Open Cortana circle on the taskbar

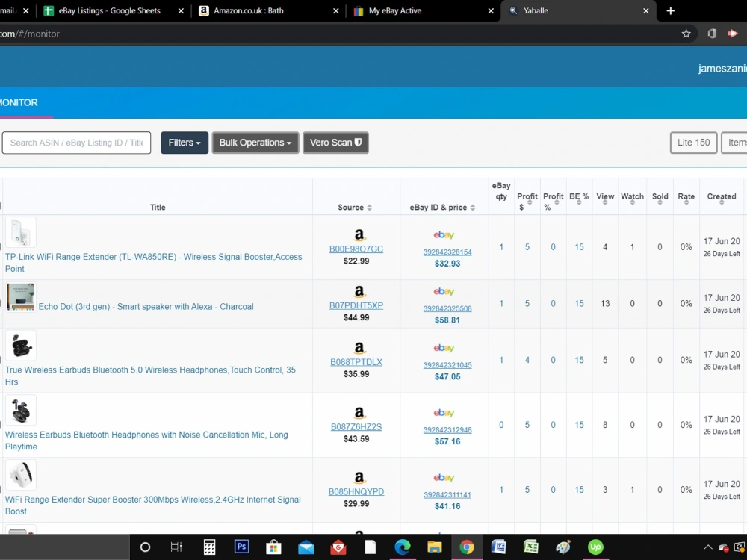146,547
